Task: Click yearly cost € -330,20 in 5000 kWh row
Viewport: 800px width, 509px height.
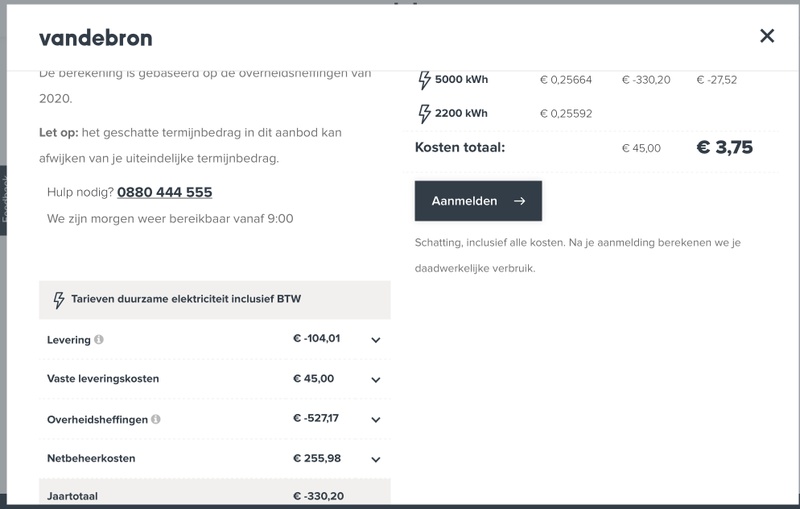Action: (646, 80)
